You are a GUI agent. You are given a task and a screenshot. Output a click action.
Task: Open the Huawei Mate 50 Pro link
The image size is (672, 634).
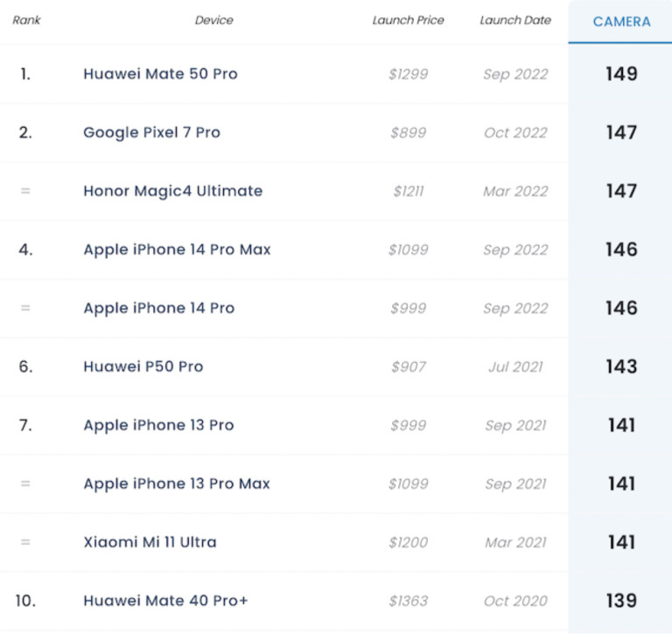coord(160,74)
